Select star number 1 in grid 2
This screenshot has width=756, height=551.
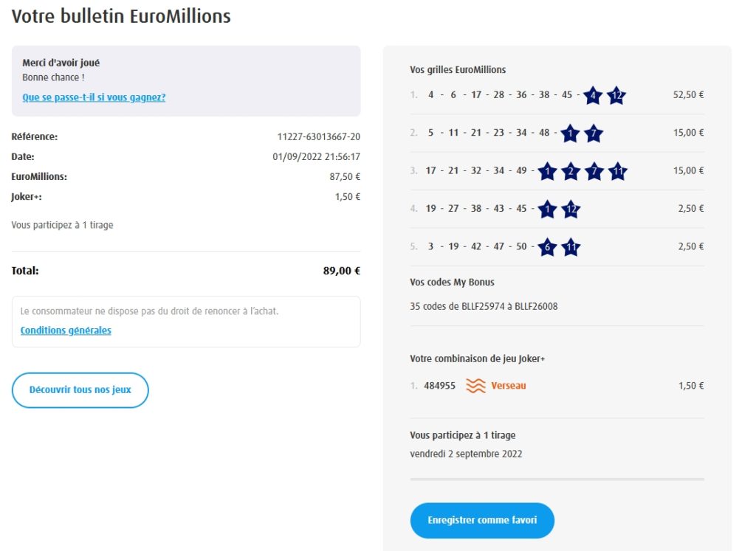[570, 134]
